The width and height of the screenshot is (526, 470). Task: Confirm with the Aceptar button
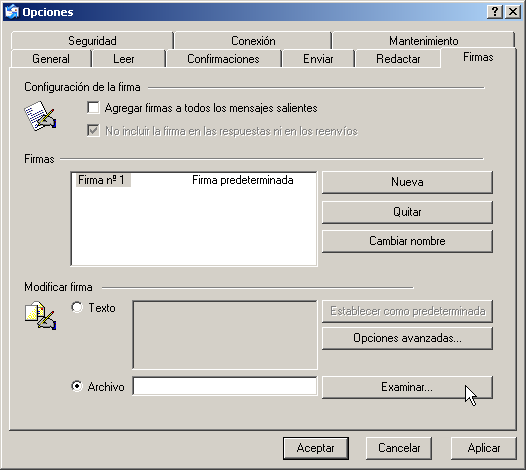coord(316,448)
